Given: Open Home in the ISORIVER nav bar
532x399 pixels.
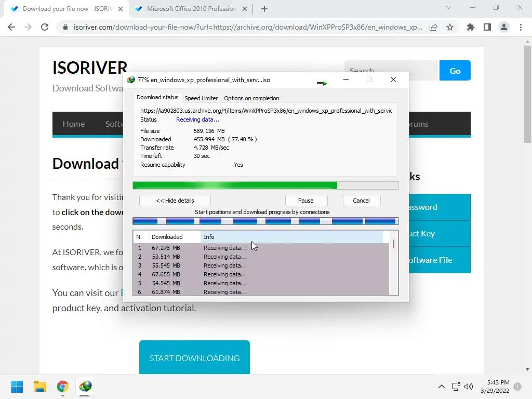Looking at the screenshot, I should pyautogui.click(x=74, y=124).
